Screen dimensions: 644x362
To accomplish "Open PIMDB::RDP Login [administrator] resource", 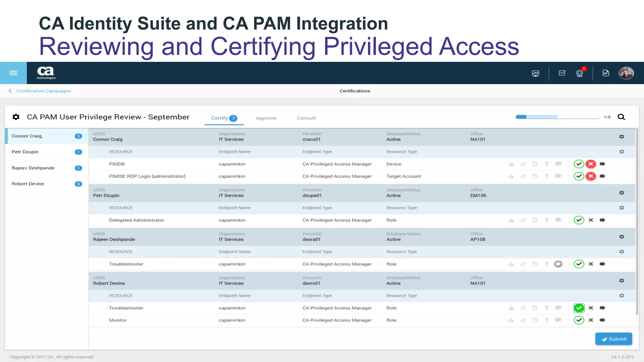I will (147, 176).
